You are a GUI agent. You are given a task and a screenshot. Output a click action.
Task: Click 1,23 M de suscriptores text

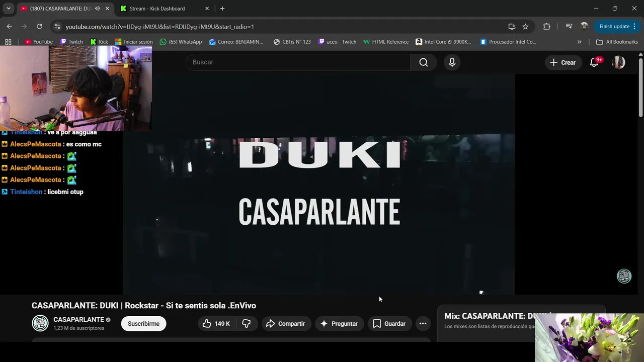79,328
